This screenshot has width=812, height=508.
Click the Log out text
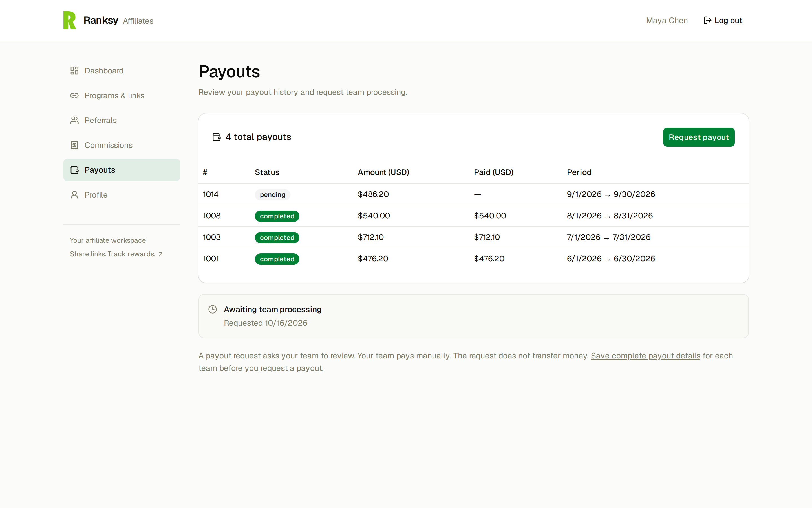(x=728, y=21)
